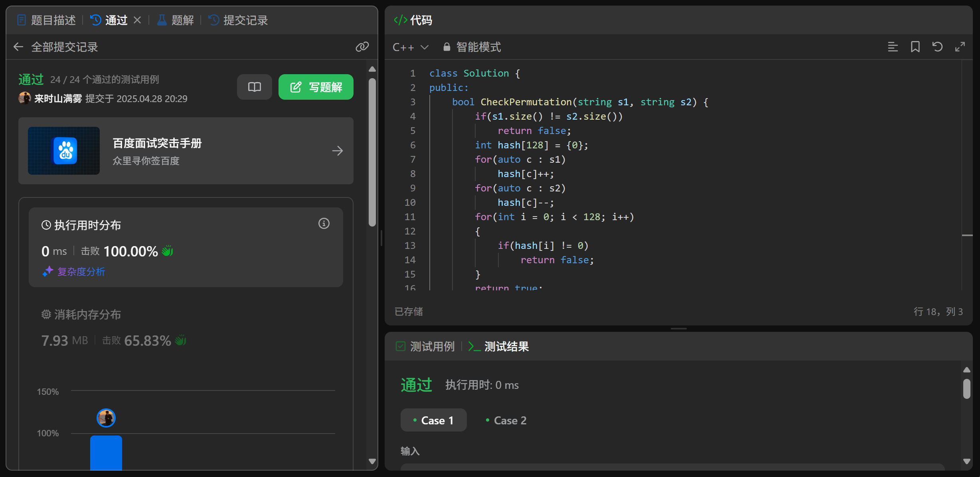Open info icon for runtime distribution

pos(324,223)
